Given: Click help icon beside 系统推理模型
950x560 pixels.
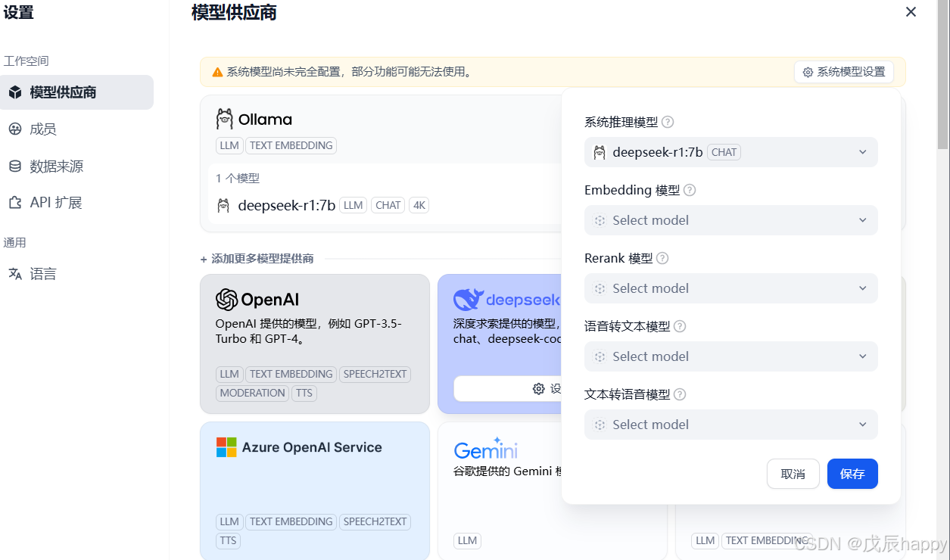Looking at the screenshot, I should point(668,122).
